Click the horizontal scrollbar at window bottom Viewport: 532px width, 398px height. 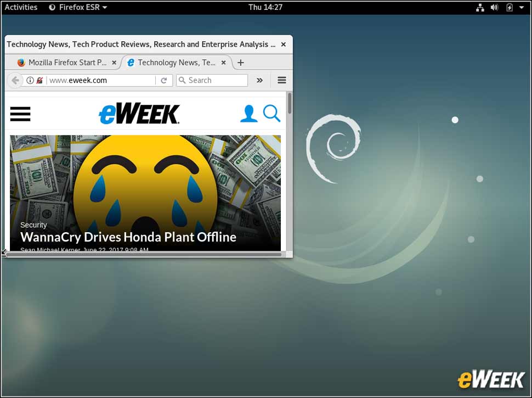[144, 254]
